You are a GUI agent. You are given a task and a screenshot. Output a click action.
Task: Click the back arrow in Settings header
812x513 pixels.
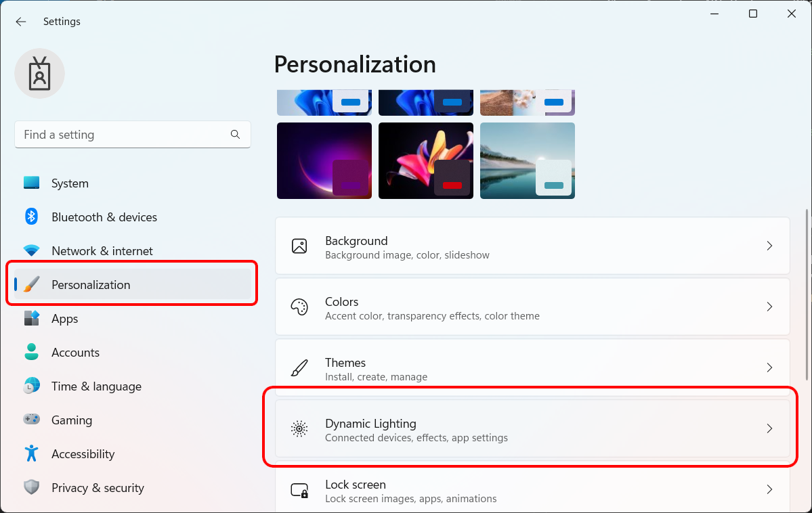click(x=21, y=22)
